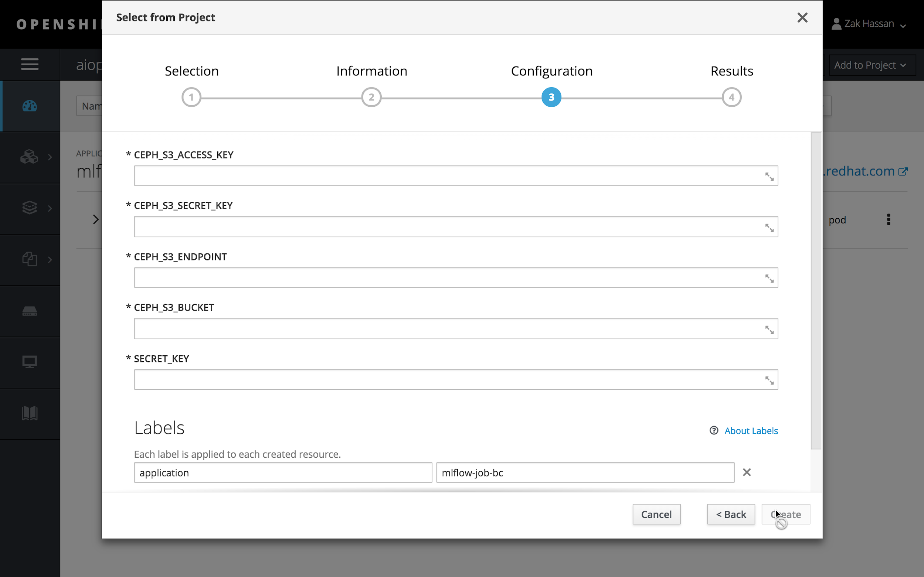This screenshot has width=924, height=577.
Task: Open the Resources files sidebar icon
Action: click(30, 259)
